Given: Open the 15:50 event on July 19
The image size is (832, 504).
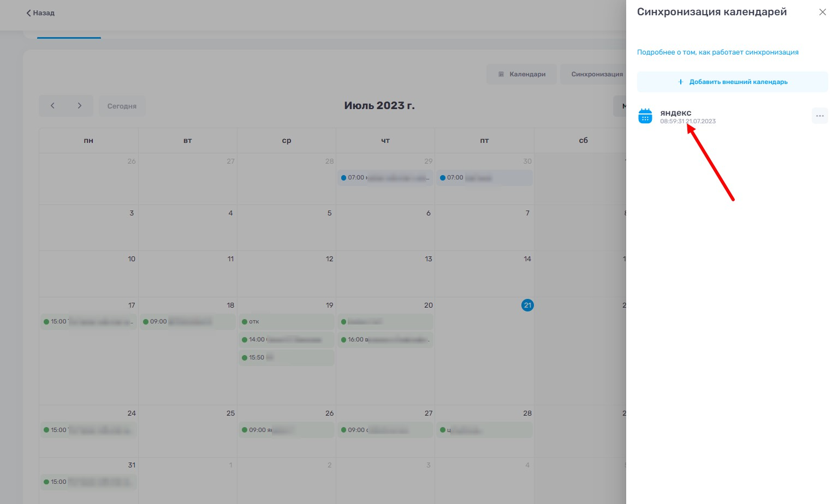Looking at the screenshot, I should pos(286,358).
